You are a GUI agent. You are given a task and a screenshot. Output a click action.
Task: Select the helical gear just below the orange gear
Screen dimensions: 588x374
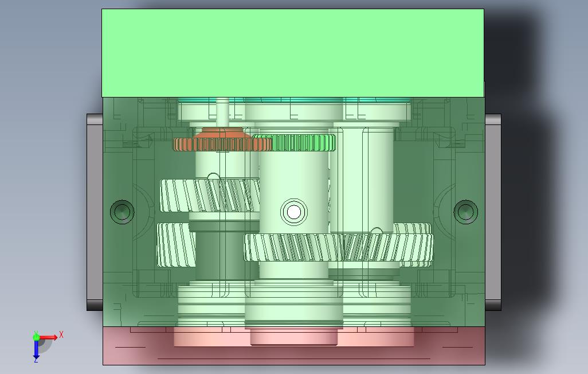pyautogui.click(x=210, y=196)
